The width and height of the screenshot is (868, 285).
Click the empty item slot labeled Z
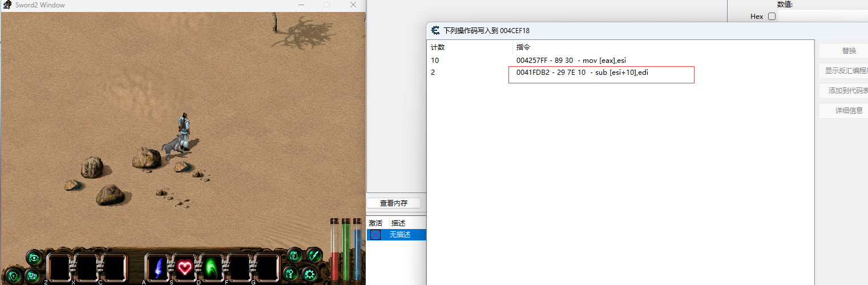click(59, 267)
